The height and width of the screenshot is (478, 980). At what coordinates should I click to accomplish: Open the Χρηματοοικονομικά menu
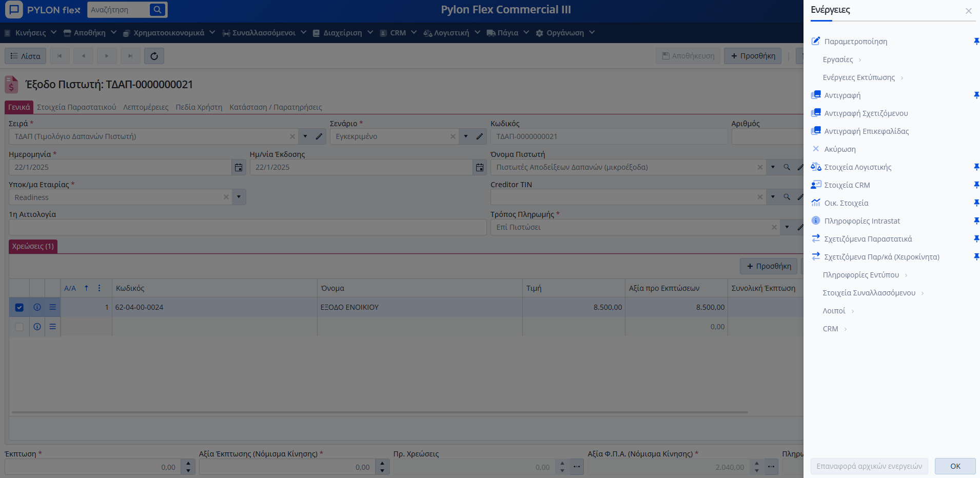[x=169, y=33]
